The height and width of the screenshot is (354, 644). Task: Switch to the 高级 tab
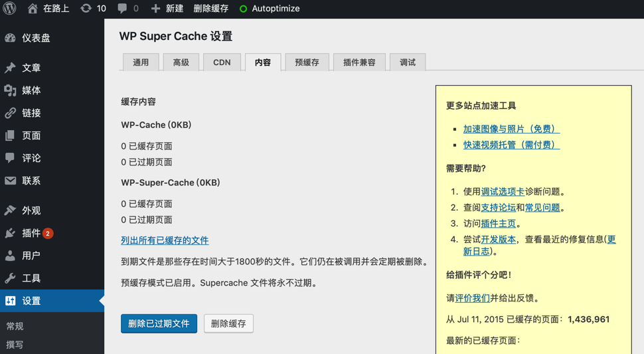tap(181, 62)
